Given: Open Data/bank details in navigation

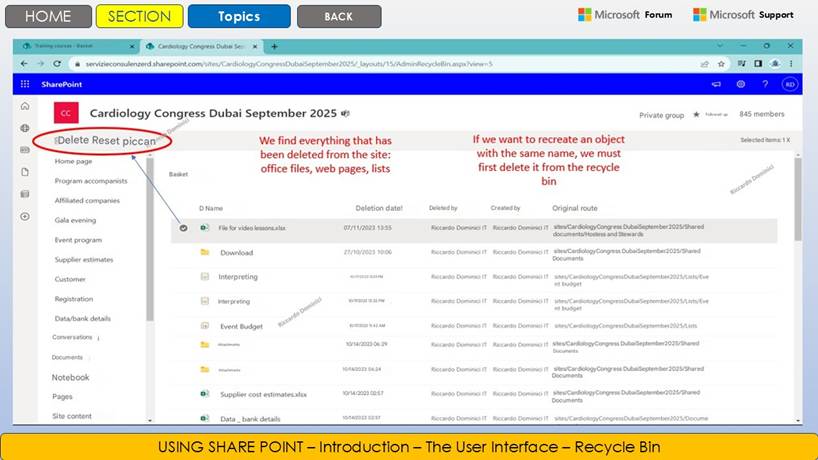Looking at the screenshot, I should 82,318.
